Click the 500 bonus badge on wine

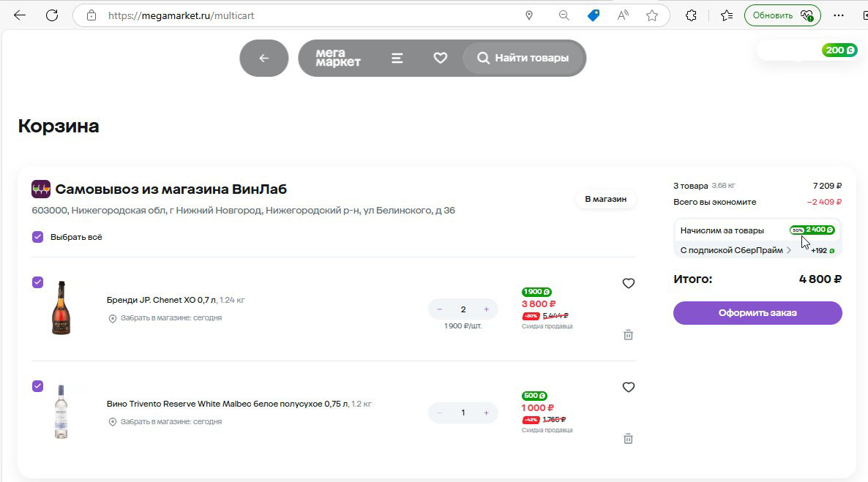coord(534,396)
